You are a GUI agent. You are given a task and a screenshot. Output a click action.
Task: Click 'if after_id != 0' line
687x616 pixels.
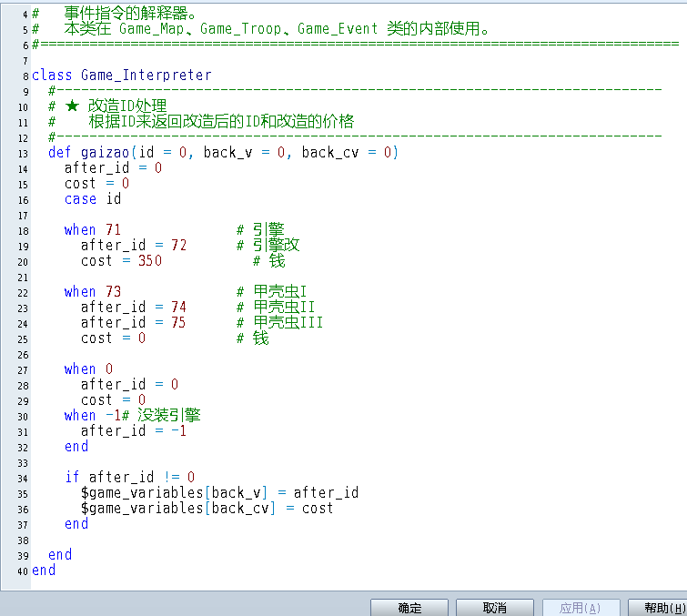[x=130, y=477]
